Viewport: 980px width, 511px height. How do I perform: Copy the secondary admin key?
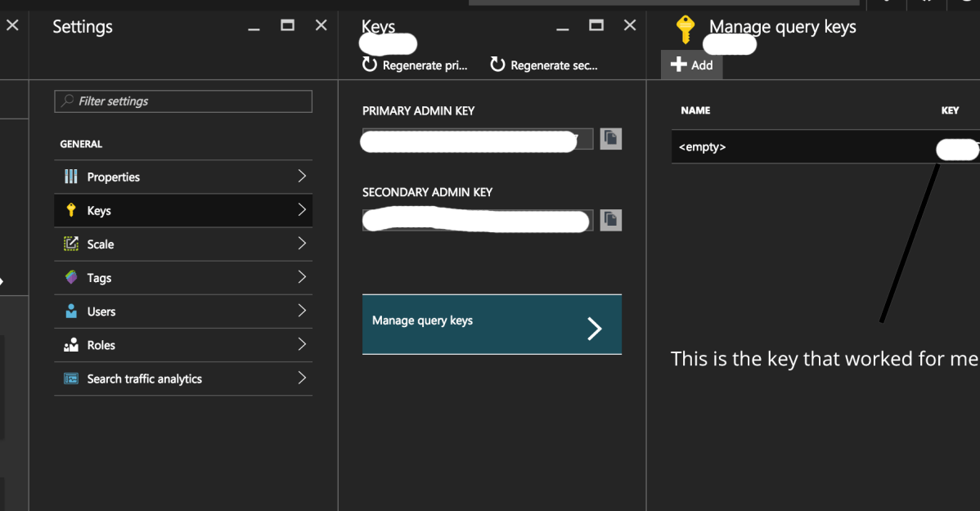point(610,220)
